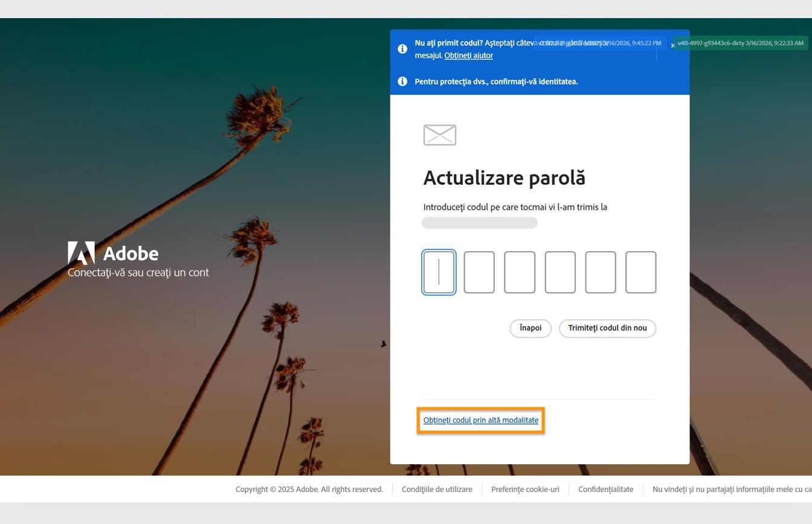Go back with the 'Înapoi' button
The image size is (812, 524).
530,328
